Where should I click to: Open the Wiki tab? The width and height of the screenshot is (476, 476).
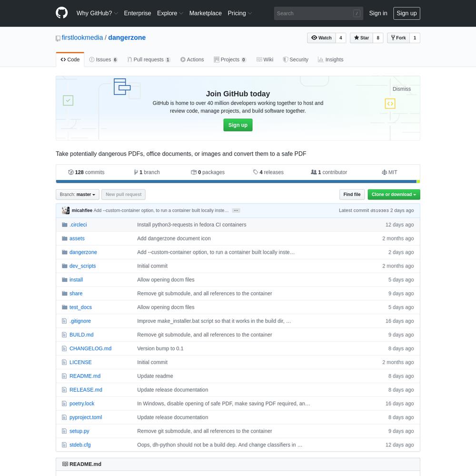(x=265, y=59)
